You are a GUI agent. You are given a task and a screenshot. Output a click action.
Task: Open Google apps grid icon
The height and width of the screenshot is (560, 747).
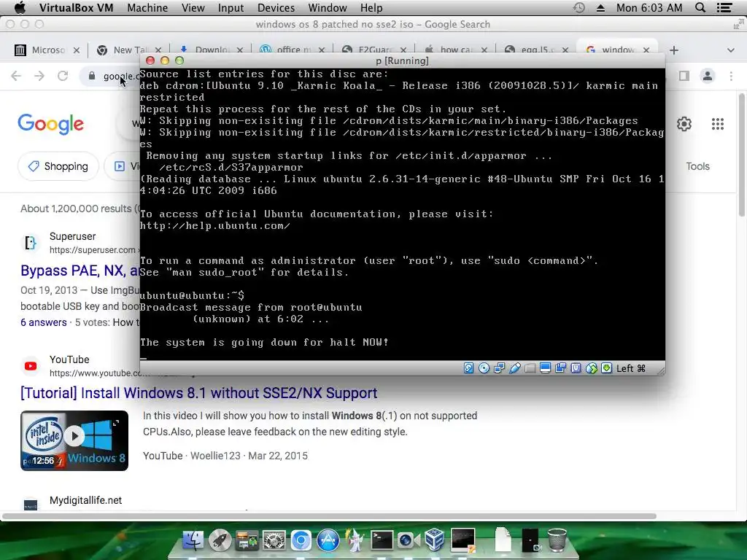[718, 124]
